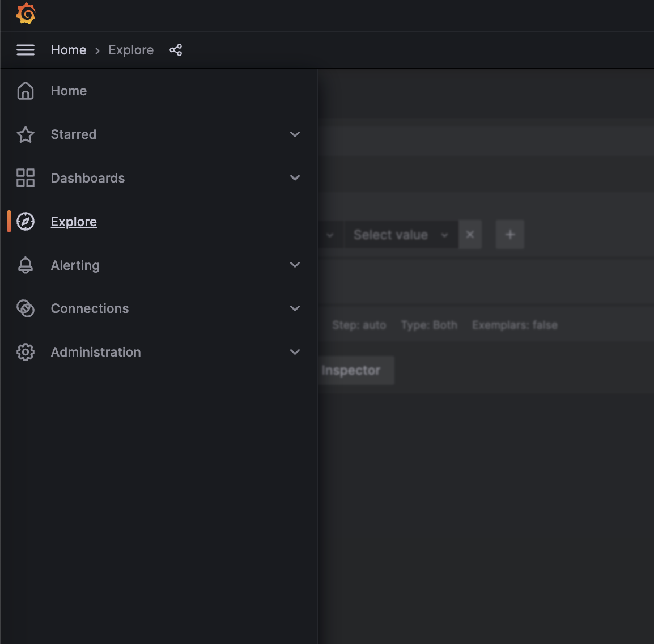Click the Dashboards grid icon
Viewport: 654px width, 644px height.
click(26, 178)
